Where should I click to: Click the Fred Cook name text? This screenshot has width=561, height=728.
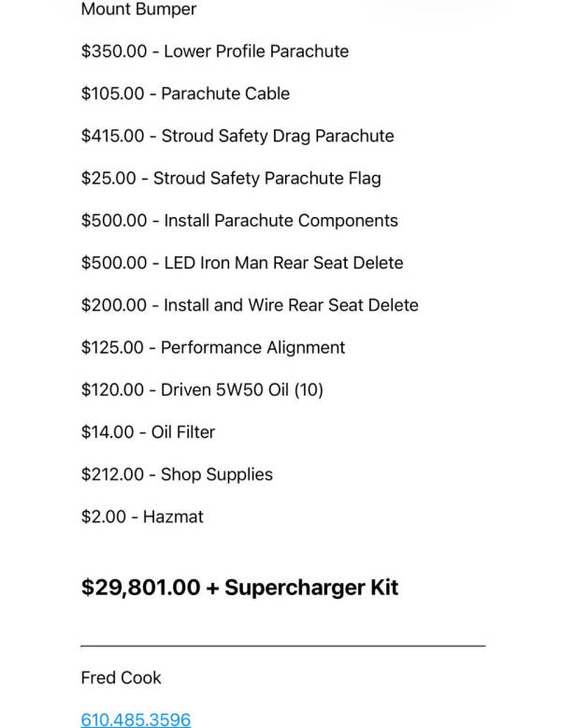click(x=121, y=677)
